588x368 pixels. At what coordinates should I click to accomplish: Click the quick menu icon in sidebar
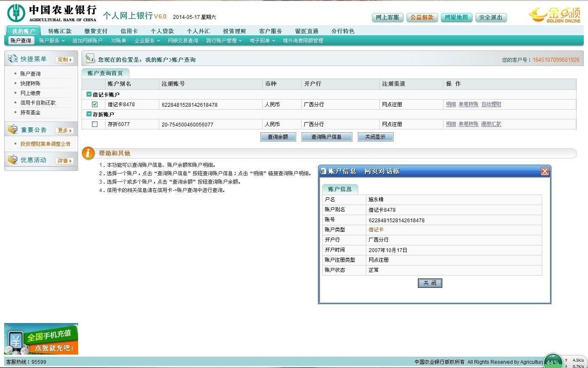13,59
